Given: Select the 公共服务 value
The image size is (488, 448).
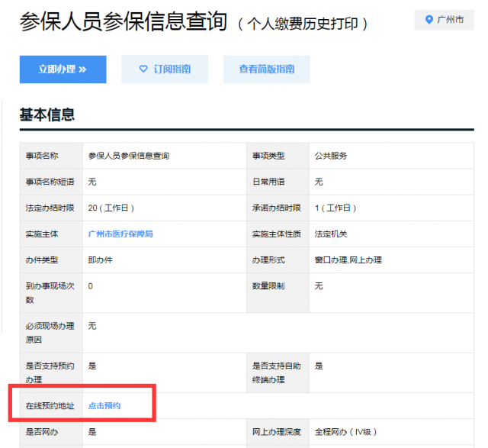Looking at the screenshot, I should pos(331,156).
